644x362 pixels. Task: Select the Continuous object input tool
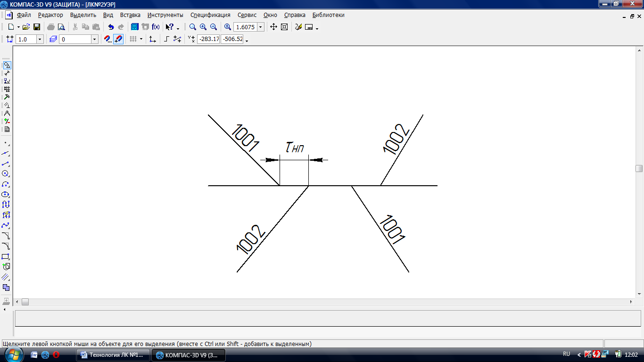[6, 205]
